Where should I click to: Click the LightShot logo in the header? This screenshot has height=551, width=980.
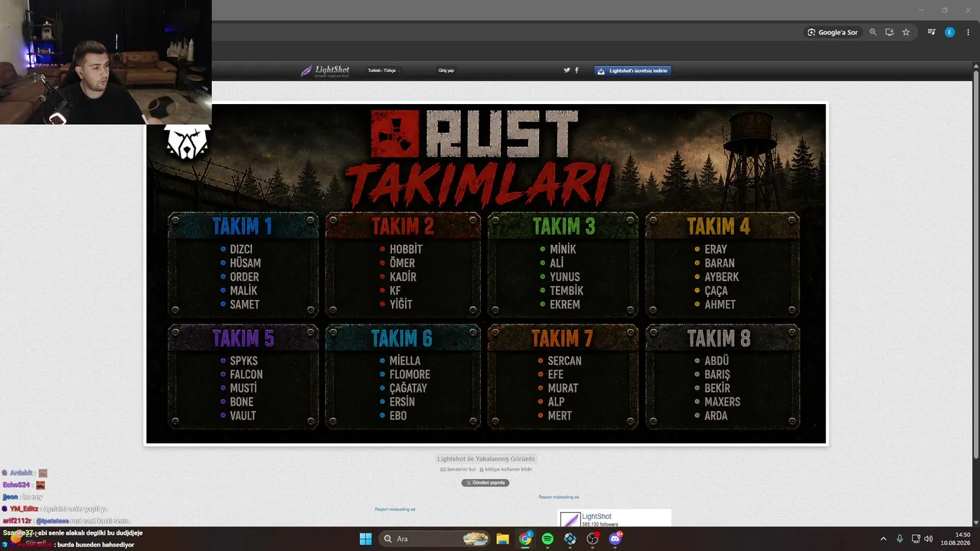click(325, 70)
